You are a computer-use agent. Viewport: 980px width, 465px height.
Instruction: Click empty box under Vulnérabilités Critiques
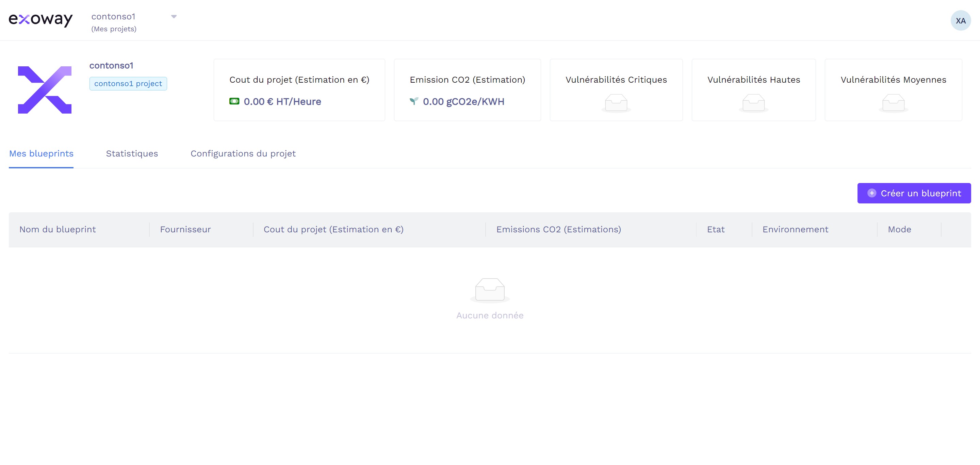pos(616,103)
